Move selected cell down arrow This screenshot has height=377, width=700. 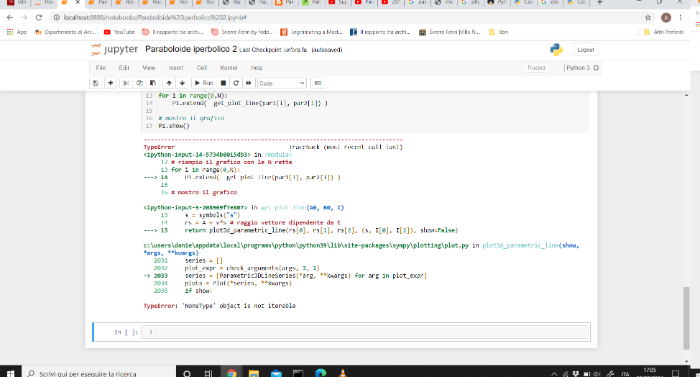pos(182,83)
